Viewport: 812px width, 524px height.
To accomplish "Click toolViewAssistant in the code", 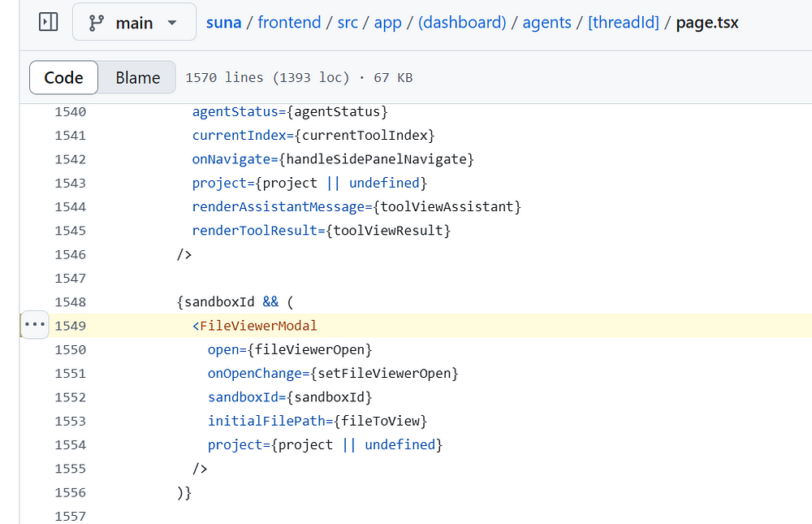I will (x=447, y=207).
